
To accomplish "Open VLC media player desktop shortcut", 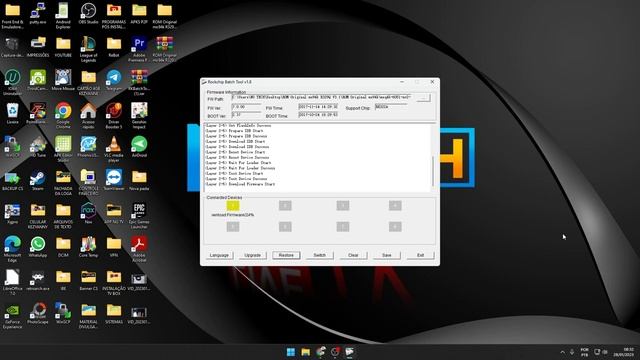I will [x=113, y=149].
